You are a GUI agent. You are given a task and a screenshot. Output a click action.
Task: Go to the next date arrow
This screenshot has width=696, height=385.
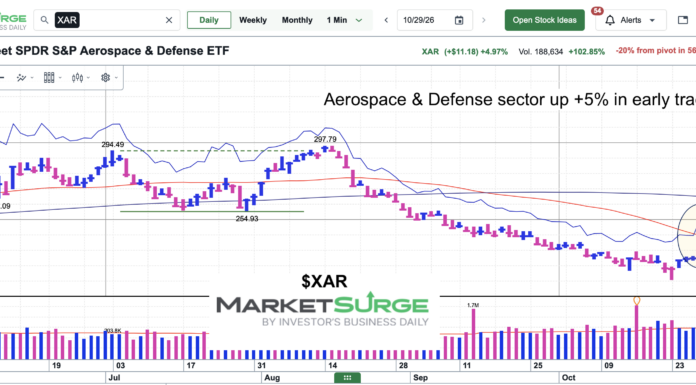coord(484,20)
